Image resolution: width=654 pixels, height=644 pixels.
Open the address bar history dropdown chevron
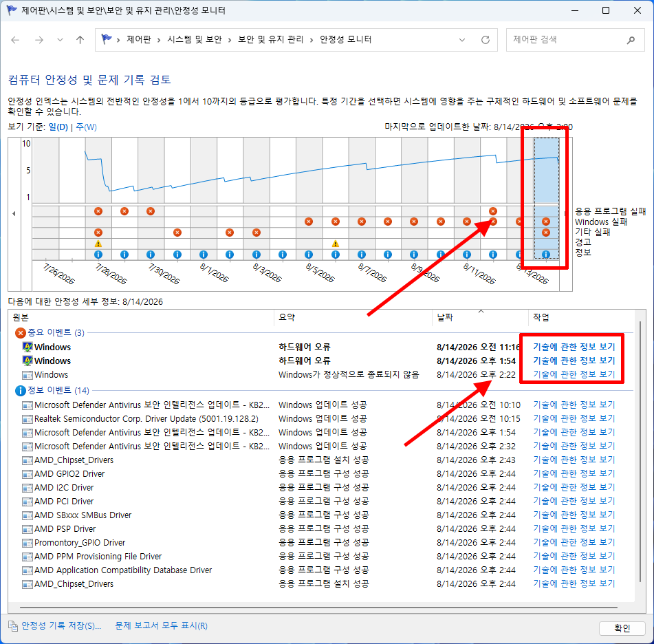[x=462, y=40]
